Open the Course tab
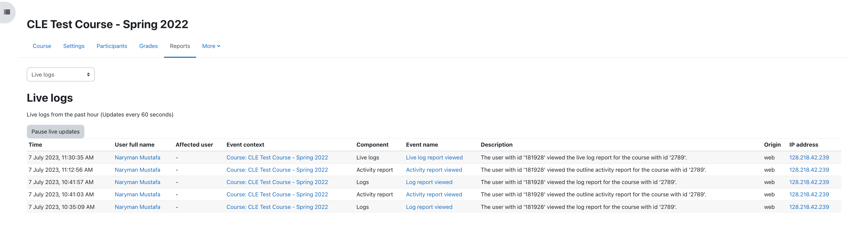This screenshot has width=868, height=233. [42, 46]
